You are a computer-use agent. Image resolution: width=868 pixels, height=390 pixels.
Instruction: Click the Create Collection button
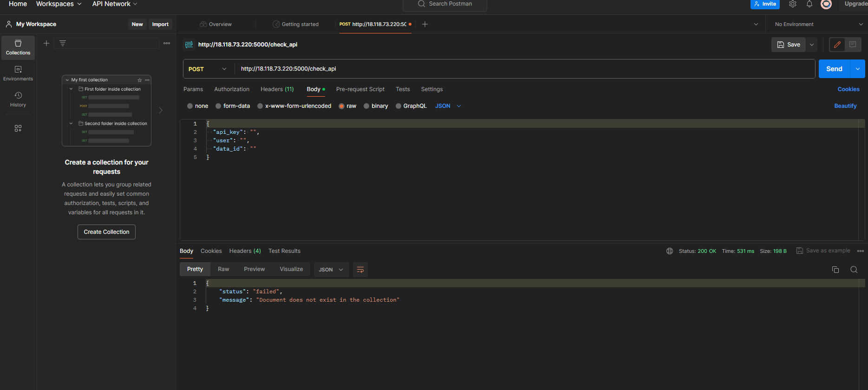[106, 232]
